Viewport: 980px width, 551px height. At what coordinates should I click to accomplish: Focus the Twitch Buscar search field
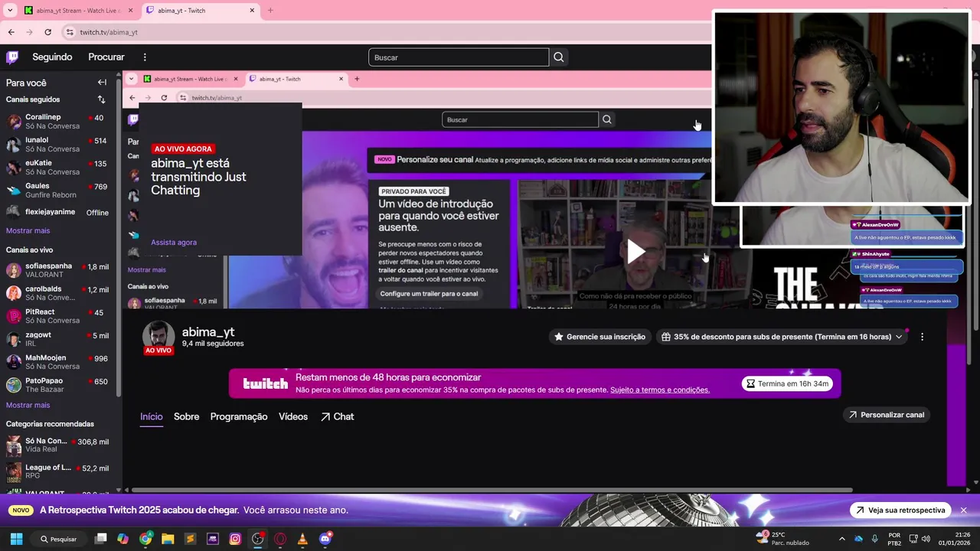tap(459, 57)
